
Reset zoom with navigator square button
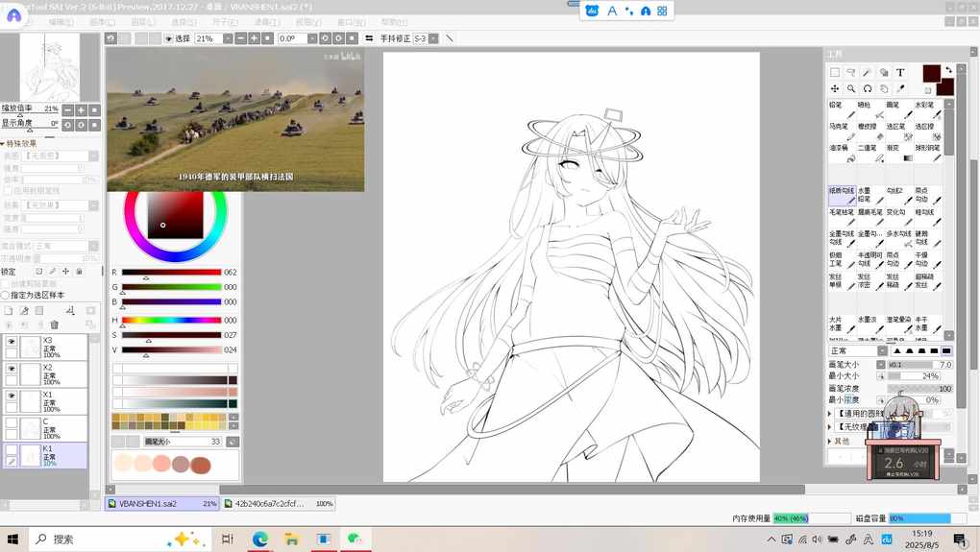click(94, 109)
